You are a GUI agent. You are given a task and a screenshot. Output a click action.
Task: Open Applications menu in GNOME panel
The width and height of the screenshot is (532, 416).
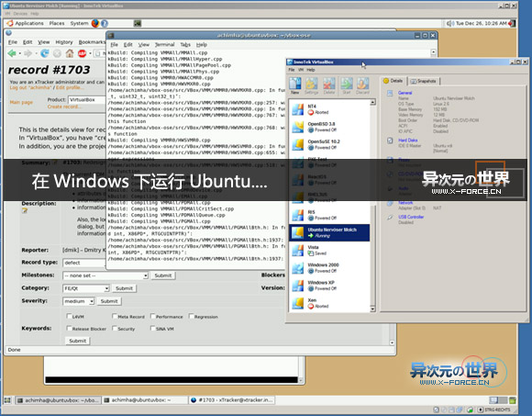point(29,23)
